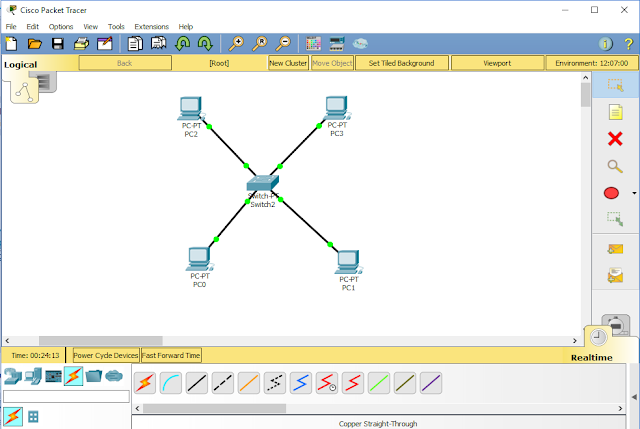Select the Coaxial blue zigzag cable
The height and width of the screenshot is (429, 640).
coord(301,383)
